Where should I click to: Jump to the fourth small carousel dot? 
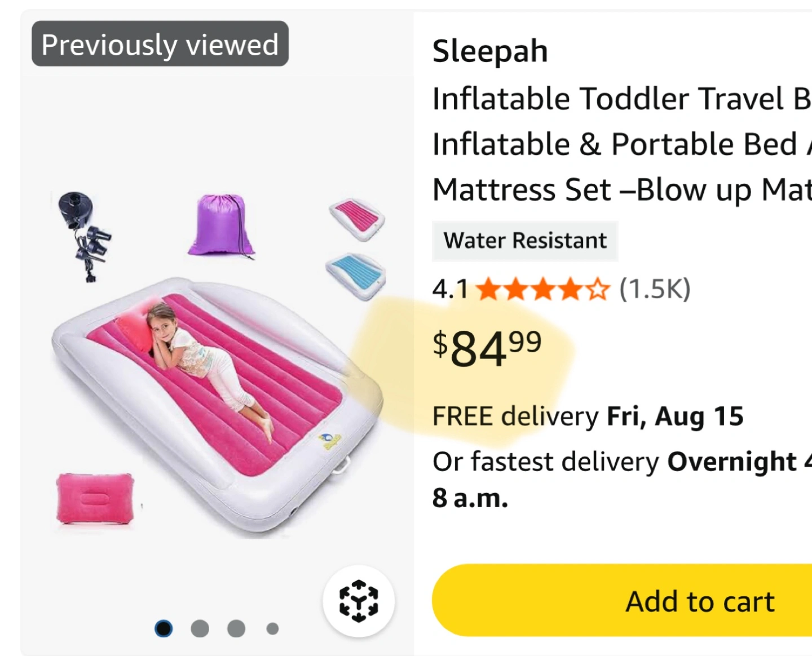coord(272,628)
